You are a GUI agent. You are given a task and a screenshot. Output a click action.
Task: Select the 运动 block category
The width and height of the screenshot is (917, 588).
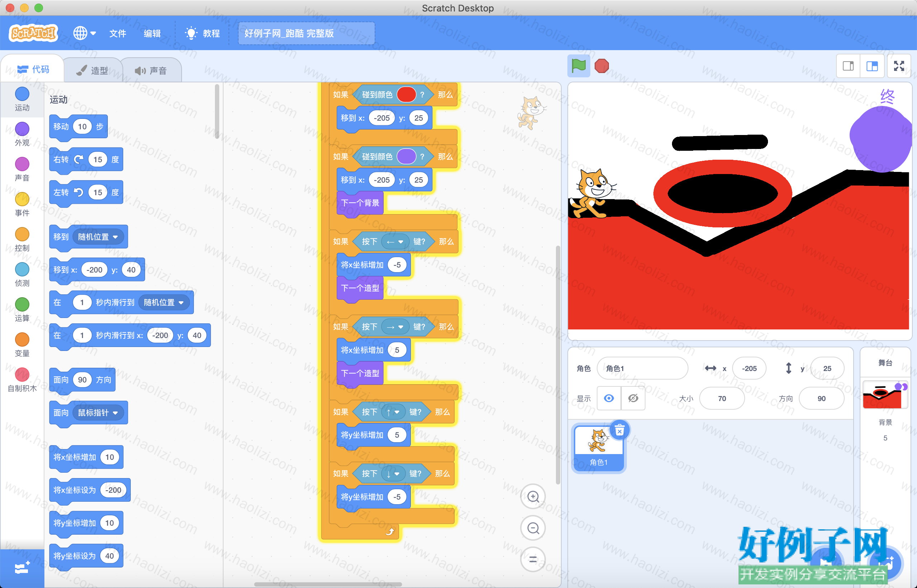pos(22,99)
